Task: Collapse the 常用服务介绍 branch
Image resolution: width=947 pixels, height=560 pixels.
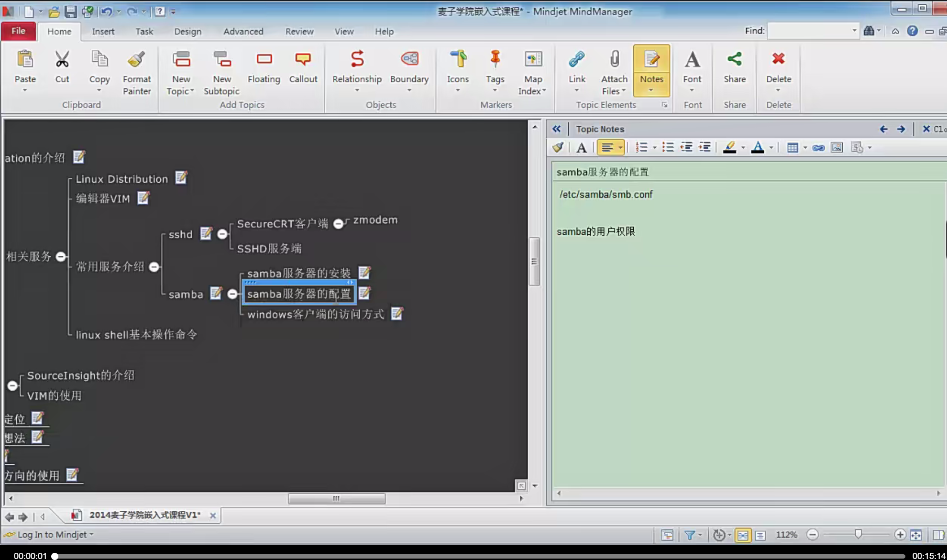Action: click(154, 267)
